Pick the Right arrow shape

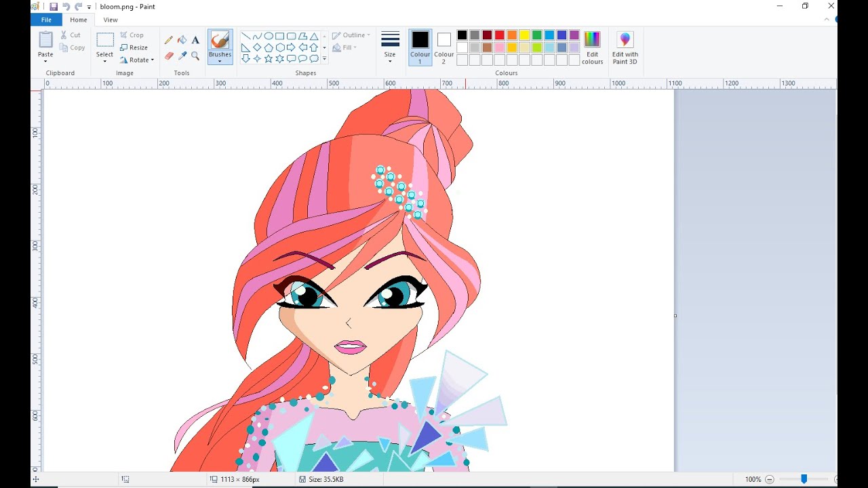pos(292,47)
